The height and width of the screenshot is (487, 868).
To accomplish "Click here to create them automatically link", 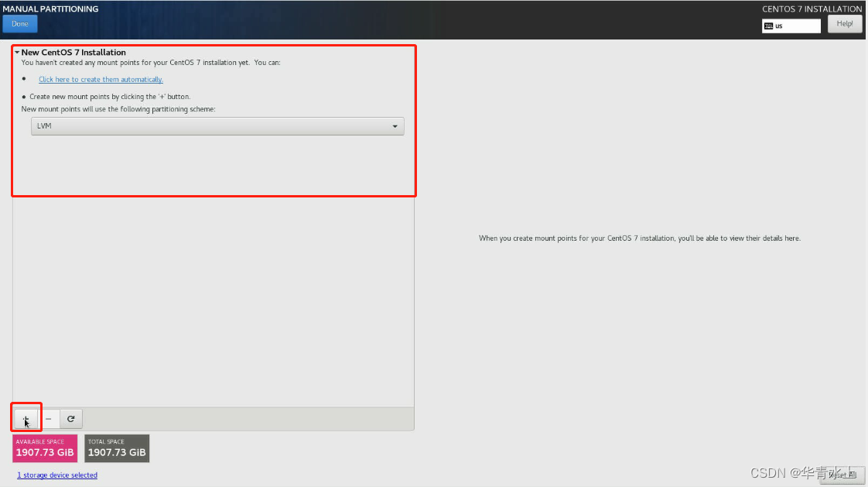I will pyautogui.click(x=101, y=79).
